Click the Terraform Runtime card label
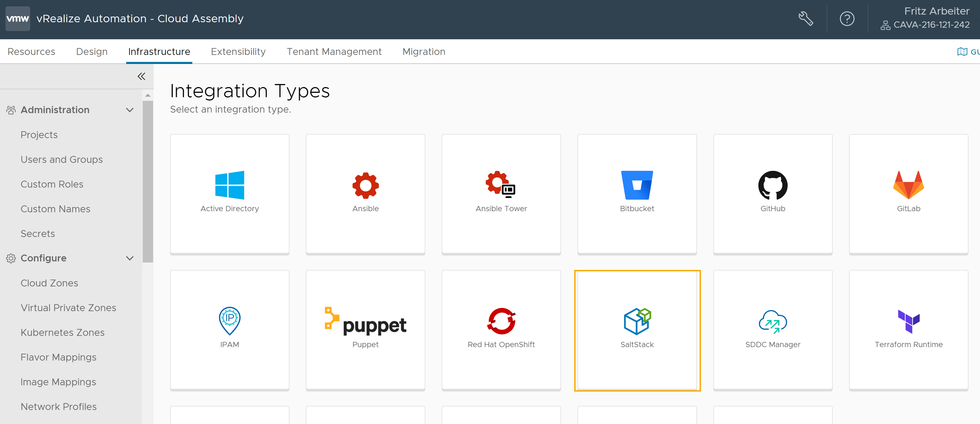This screenshot has height=424, width=980. (908, 345)
